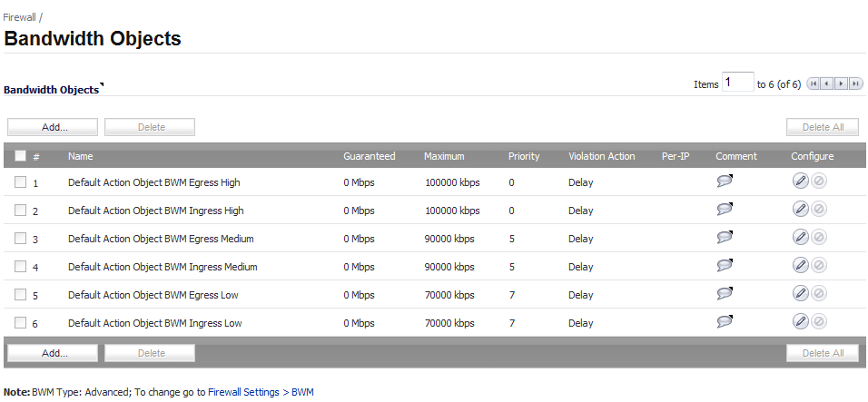Viewport: 868px width, 402px height.
Task: Open the Firewall Settings > BWM link
Action: point(261,392)
